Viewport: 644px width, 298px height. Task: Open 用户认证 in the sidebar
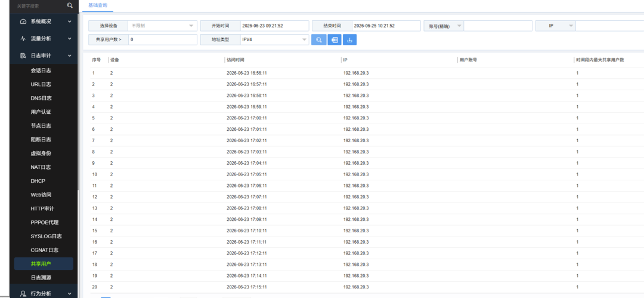(x=41, y=112)
